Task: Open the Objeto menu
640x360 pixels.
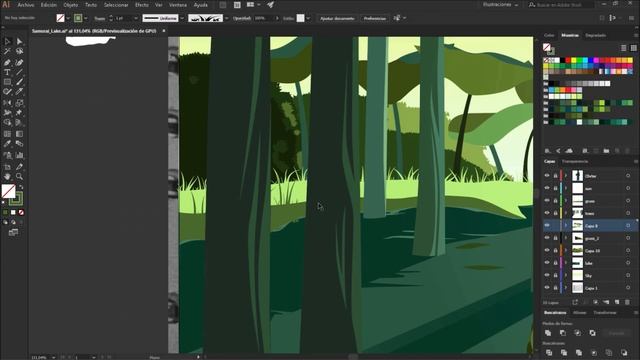Action: (71, 5)
